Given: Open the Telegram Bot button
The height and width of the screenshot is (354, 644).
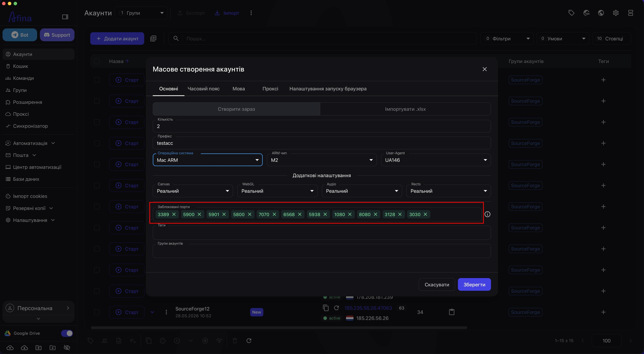Looking at the screenshot, I should point(20,35).
